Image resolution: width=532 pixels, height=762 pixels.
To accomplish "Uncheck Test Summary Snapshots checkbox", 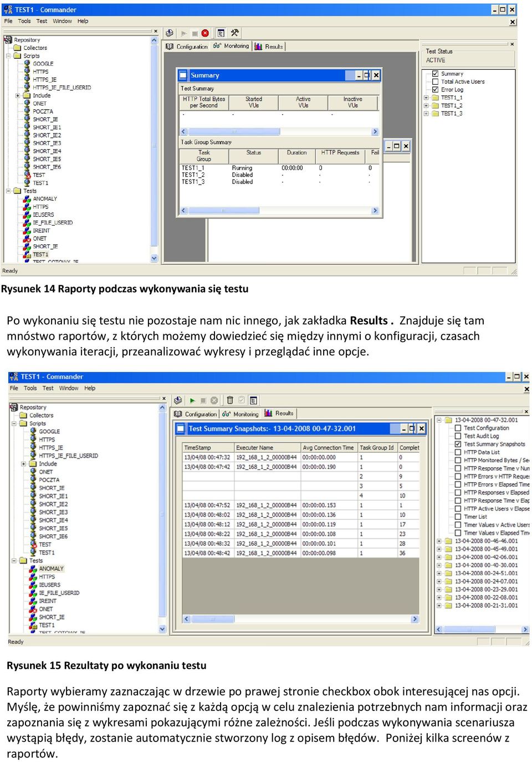I will coord(458,444).
